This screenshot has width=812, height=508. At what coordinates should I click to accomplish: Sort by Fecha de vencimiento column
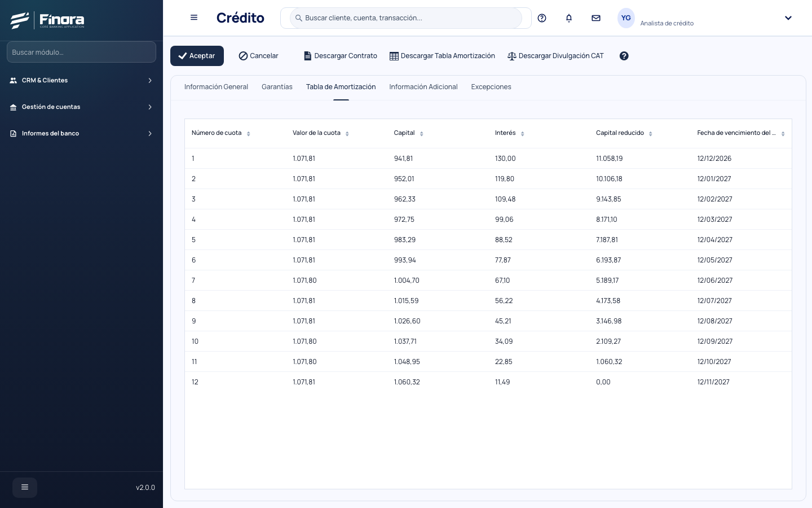click(783, 134)
